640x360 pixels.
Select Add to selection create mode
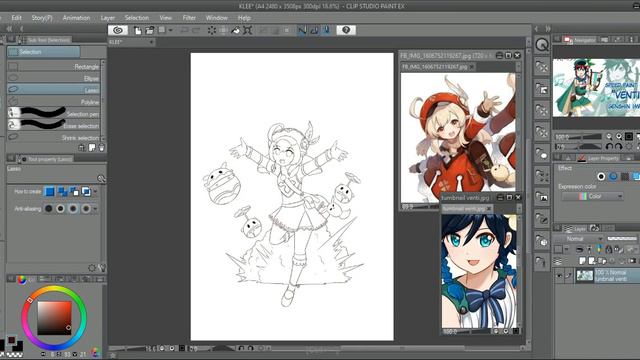tap(62, 191)
